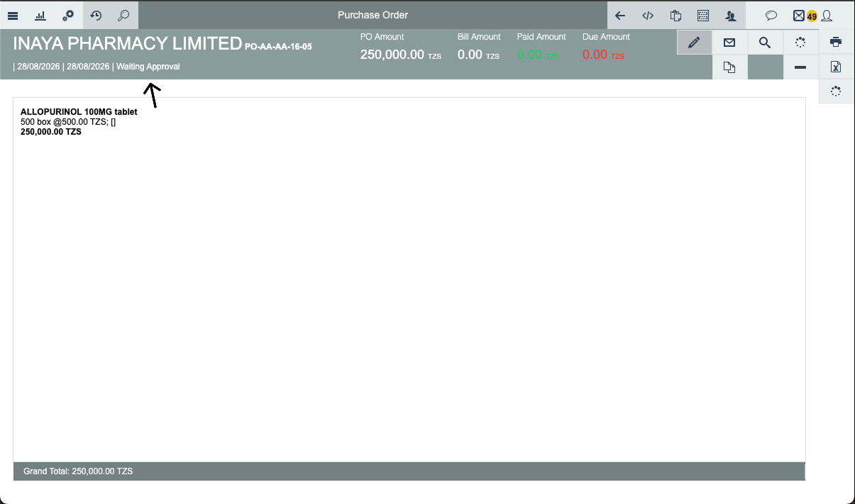Viewport: 855px width, 504px height.
Task: Open the inbox envelope with 49 badge
Action: pyautogui.click(x=799, y=16)
